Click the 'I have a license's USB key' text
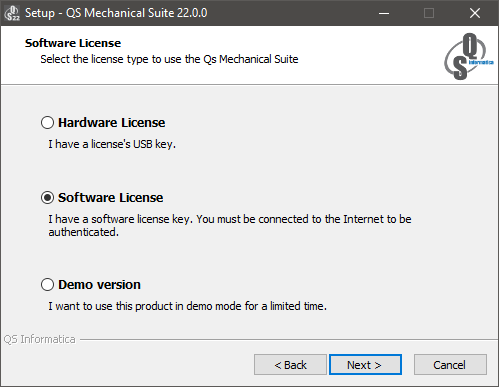Image resolution: width=499 pixels, height=387 pixels. coord(112,144)
